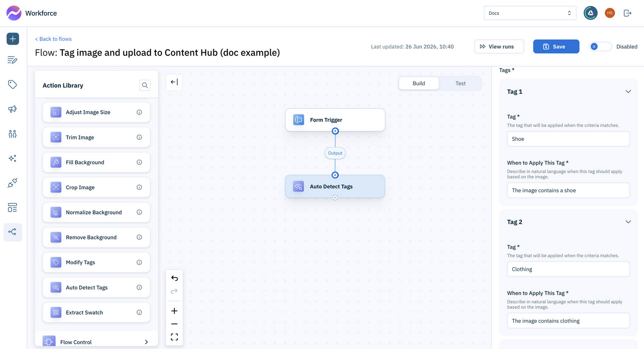Click the Last updated timestamp text
Image resolution: width=644 pixels, height=349 pixels.
412,47
